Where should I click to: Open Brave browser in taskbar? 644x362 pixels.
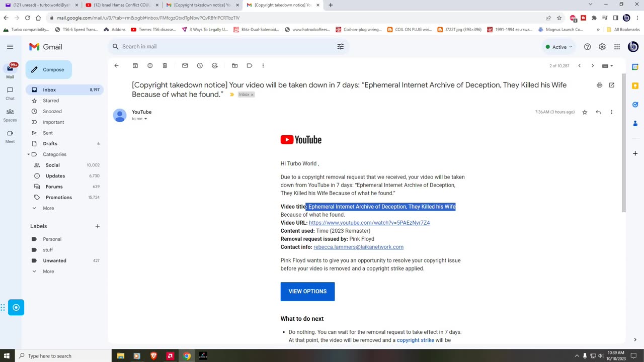click(153, 356)
